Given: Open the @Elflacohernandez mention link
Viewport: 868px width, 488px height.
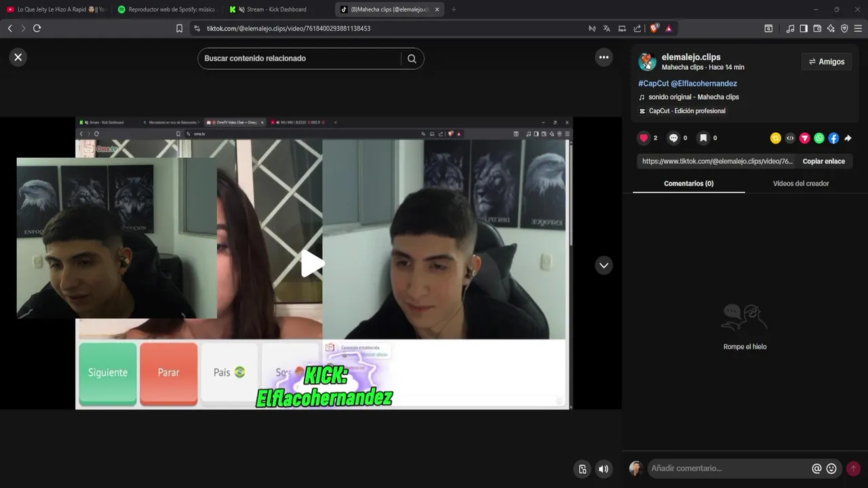Looking at the screenshot, I should 704,83.
